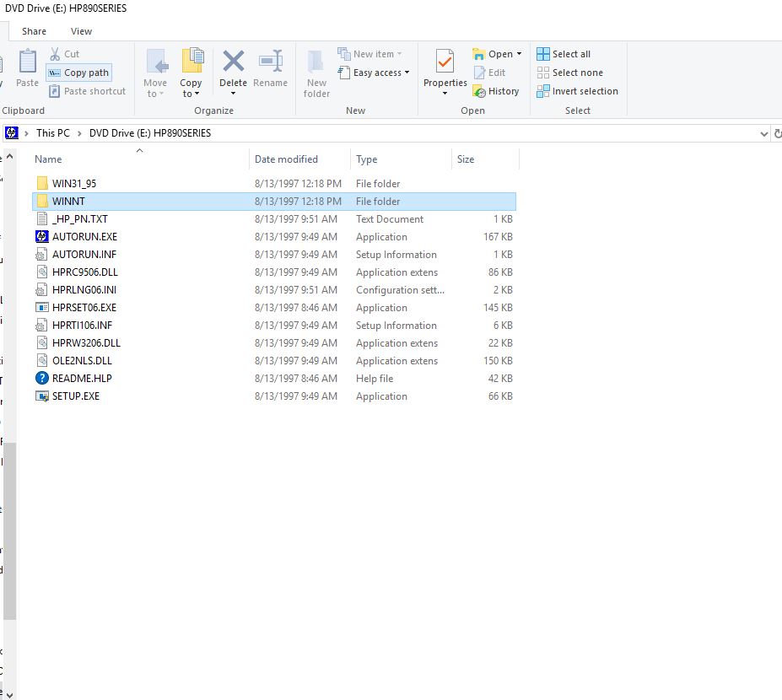Click Select none in the ribbon

[x=569, y=73]
